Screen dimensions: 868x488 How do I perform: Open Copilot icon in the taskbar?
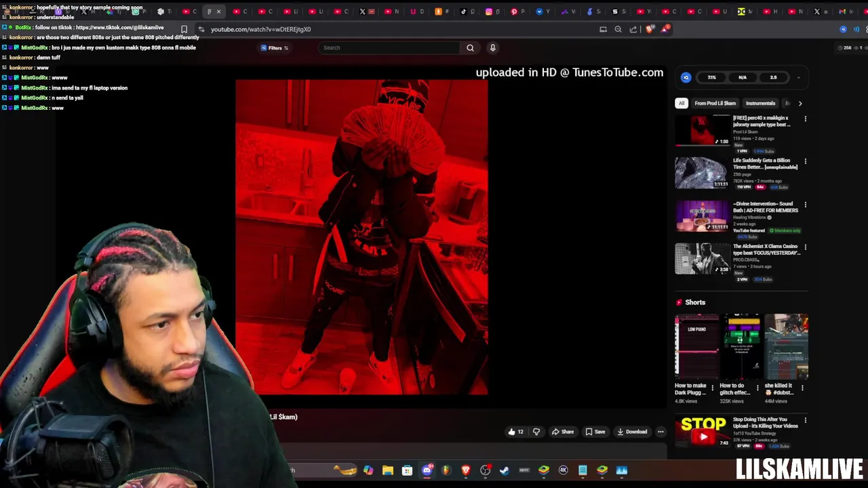pos(368,470)
